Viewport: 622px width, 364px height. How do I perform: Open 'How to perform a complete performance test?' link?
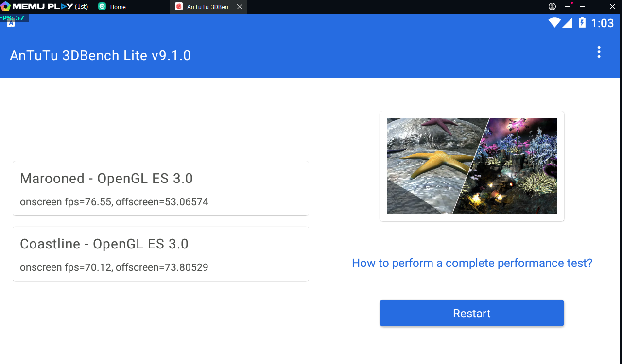pos(472,263)
